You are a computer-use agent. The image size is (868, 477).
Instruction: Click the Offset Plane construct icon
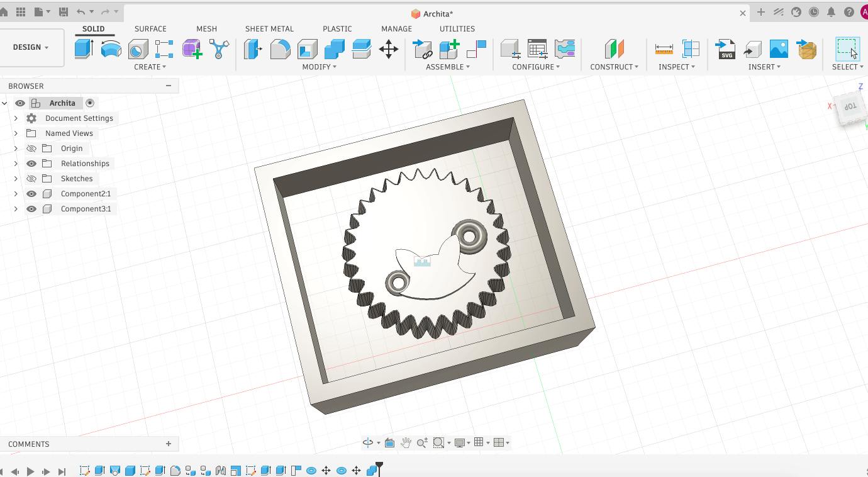(x=614, y=48)
